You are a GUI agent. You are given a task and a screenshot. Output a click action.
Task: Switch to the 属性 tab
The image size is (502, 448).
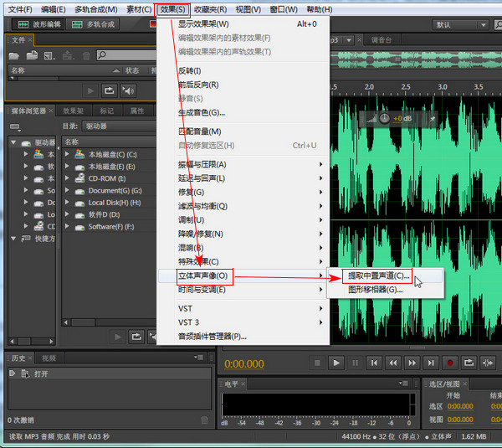click(137, 111)
